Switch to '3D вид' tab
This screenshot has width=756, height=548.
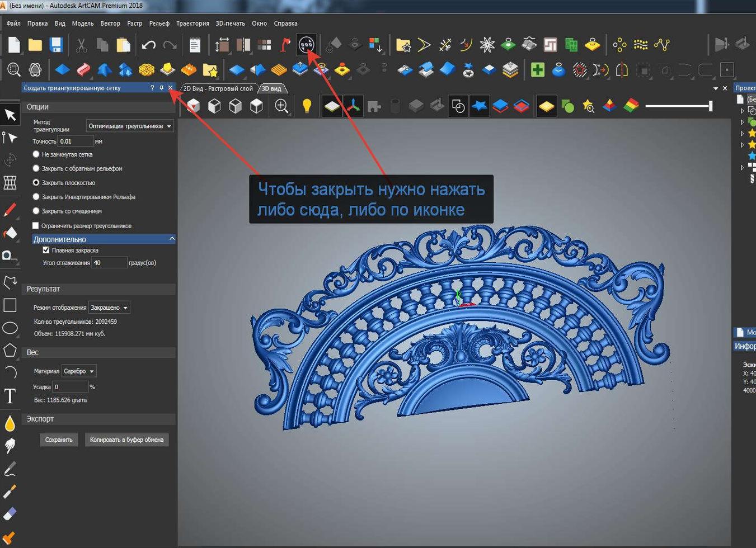(272, 88)
